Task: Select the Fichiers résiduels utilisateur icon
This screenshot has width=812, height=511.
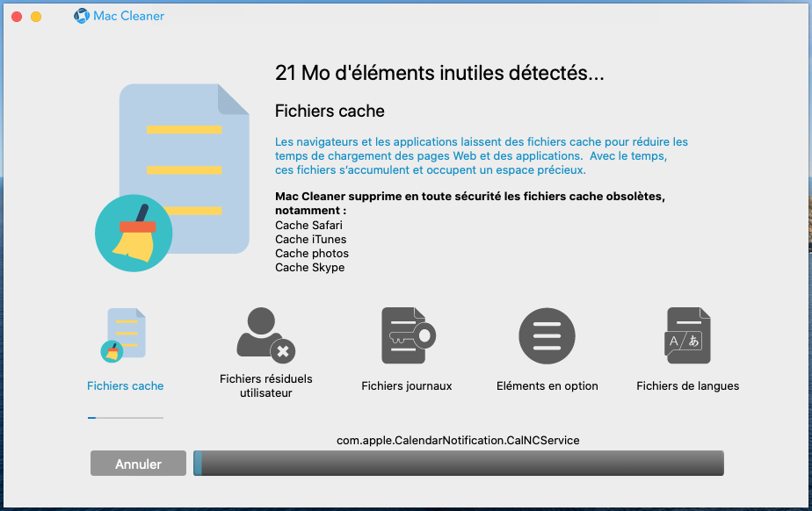Action: click(x=265, y=335)
